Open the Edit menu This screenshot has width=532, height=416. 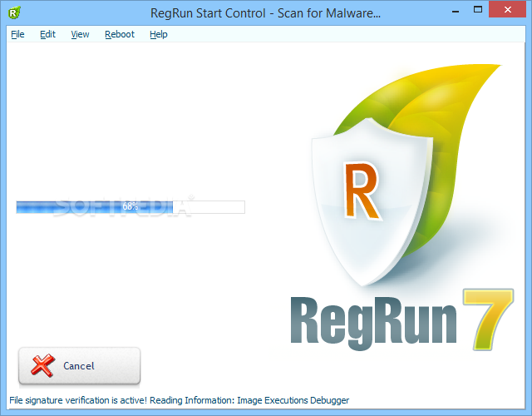47,34
